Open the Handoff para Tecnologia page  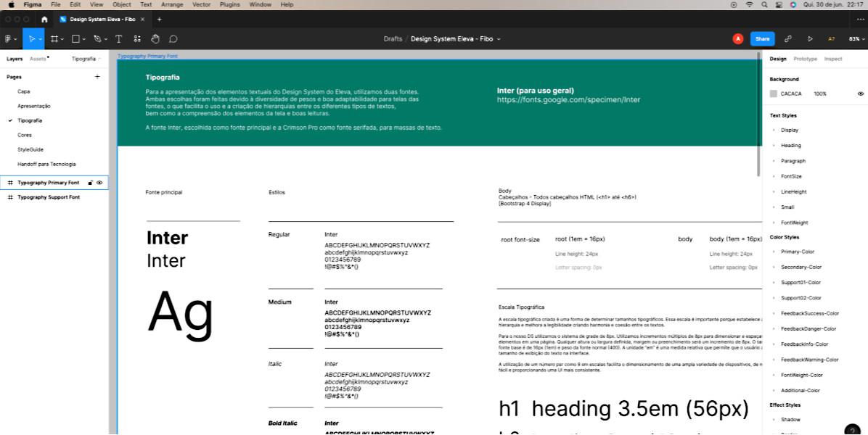(x=46, y=164)
